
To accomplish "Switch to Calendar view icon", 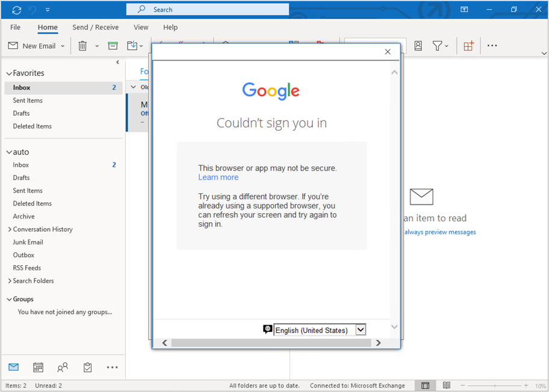I will [x=38, y=367].
